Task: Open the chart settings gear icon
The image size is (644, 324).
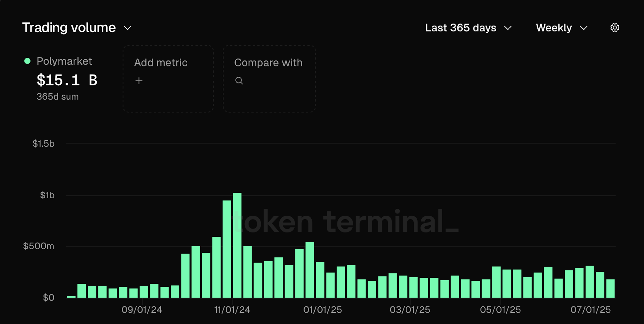Action: (614, 27)
